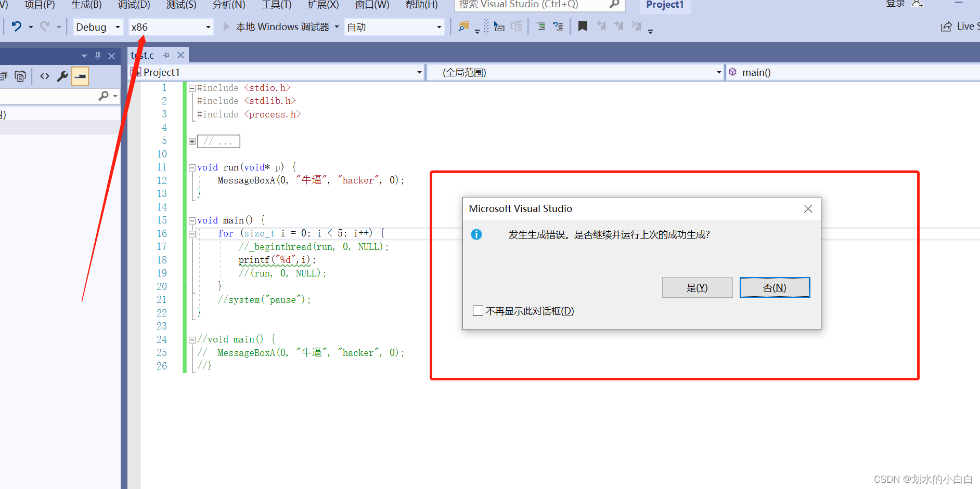Click the 是(Y) button
This screenshot has height=489, width=980.
tap(697, 287)
